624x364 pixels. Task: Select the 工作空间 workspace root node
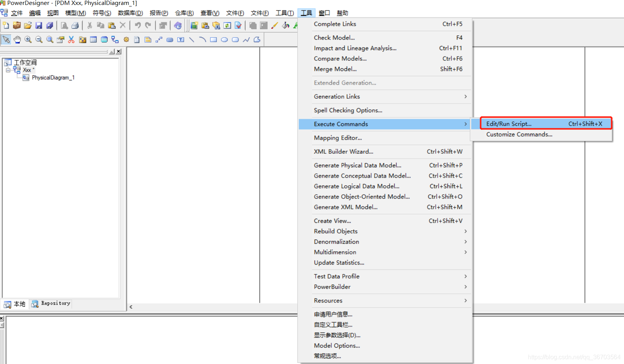25,62
